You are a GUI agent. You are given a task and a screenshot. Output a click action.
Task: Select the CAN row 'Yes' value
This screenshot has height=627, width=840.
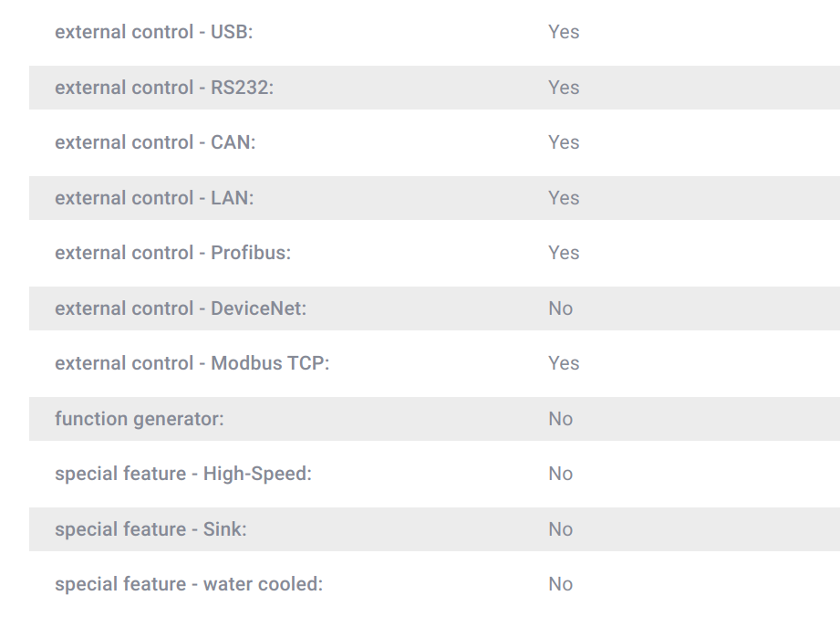point(564,142)
